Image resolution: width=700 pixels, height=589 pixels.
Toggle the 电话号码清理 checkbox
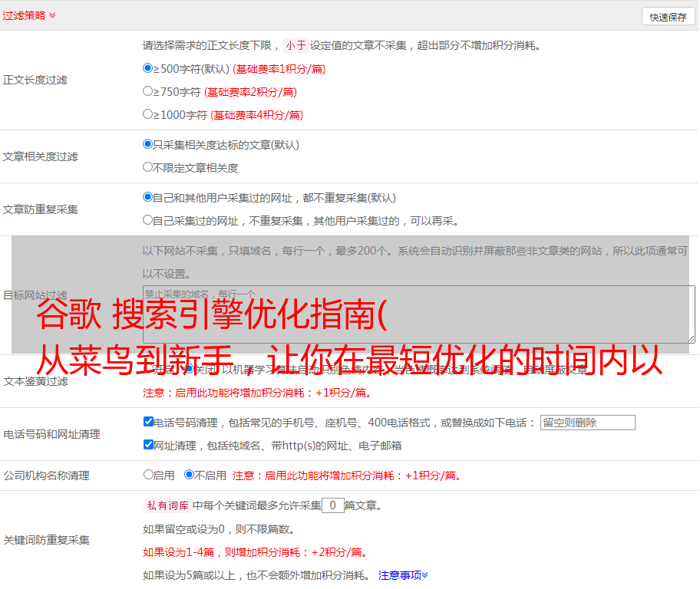click(149, 422)
